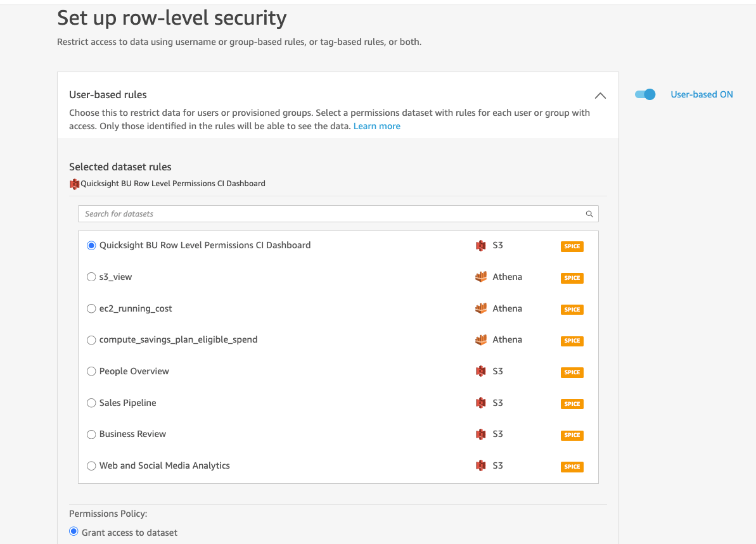
Task: Select the Grant access to dataset option
Action: 74,532
